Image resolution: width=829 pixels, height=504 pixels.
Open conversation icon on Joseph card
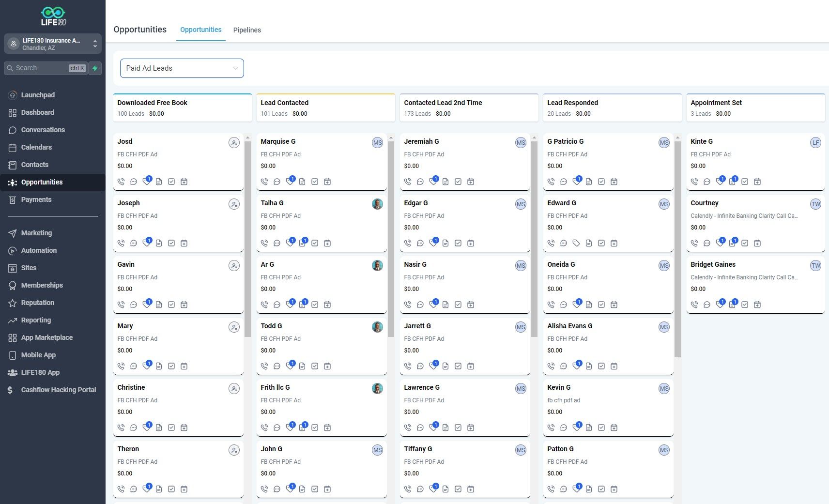click(x=134, y=243)
